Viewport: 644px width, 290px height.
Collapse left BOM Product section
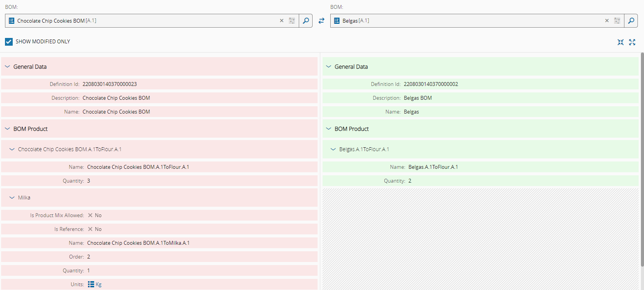coord(7,129)
